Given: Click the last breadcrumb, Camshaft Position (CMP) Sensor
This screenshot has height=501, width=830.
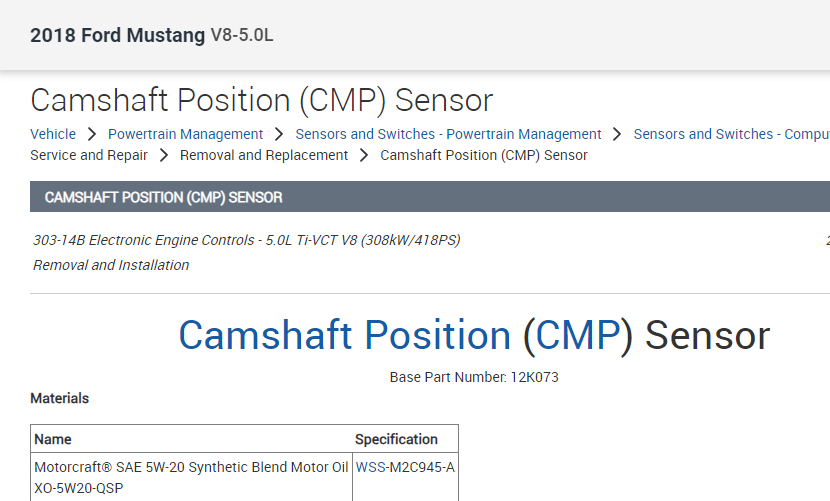Looking at the screenshot, I should 484,155.
